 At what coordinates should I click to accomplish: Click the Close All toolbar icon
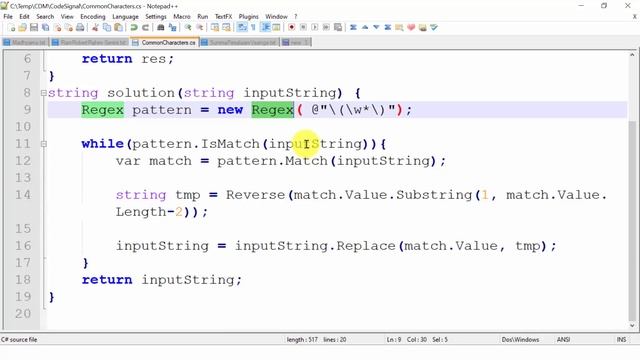[x=69, y=28]
